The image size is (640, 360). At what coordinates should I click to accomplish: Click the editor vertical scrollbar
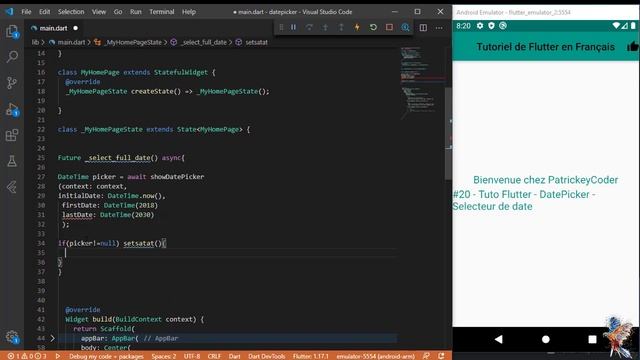pos(448,133)
